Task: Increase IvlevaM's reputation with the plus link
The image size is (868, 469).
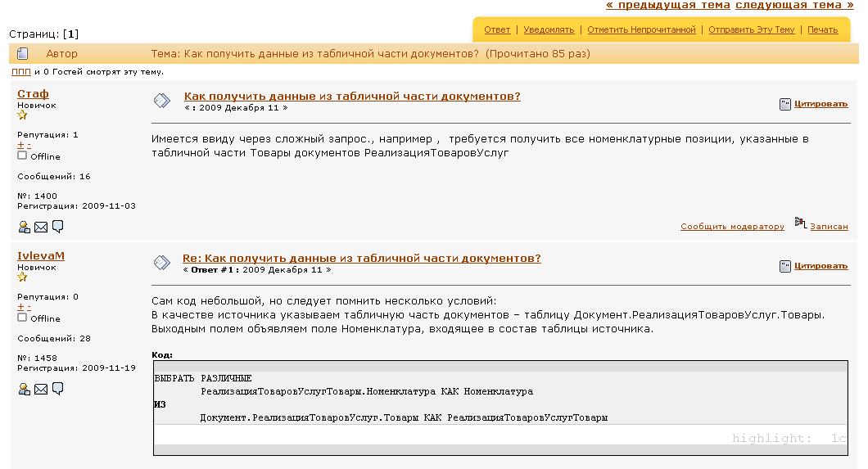Action: pos(20,307)
